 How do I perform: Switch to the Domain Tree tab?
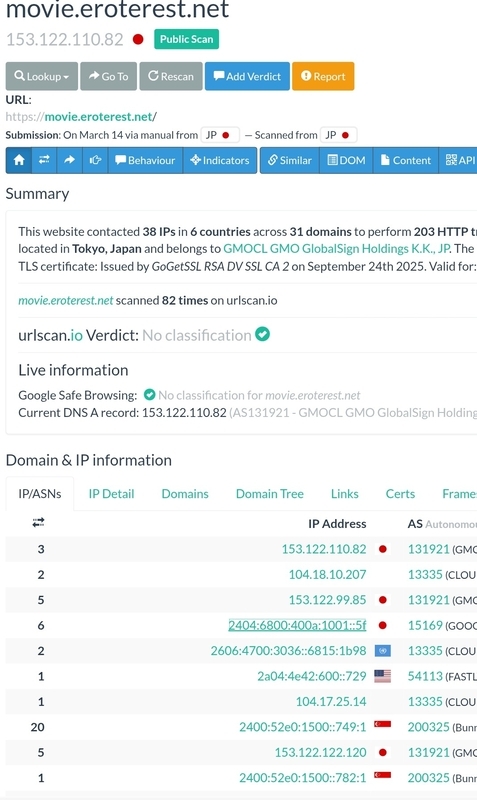tap(269, 494)
